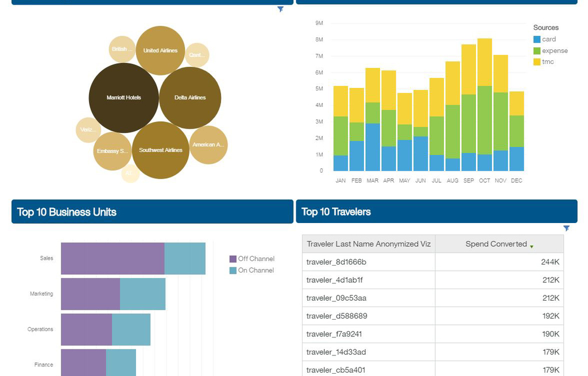Screen dimensions: 588x376
Task: Click the Traveler Last Name Anonymized Viz header
Action: [x=369, y=244]
